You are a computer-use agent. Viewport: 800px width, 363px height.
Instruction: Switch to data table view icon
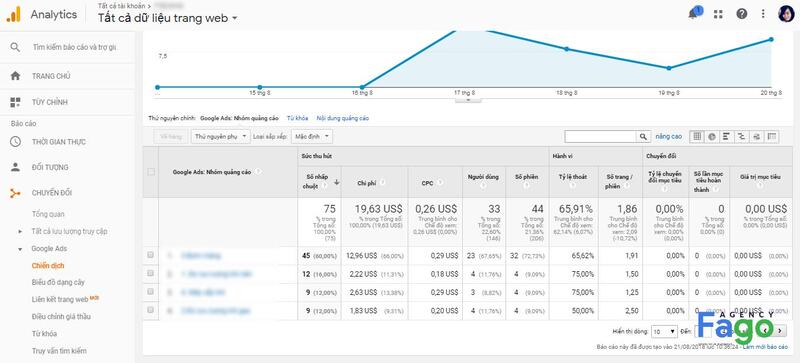tap(697, 136)
